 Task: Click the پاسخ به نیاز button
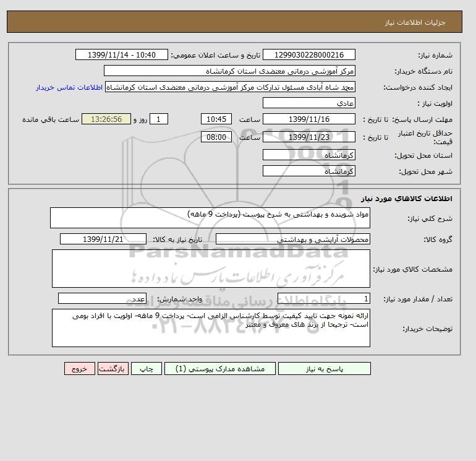coord(324,369)
